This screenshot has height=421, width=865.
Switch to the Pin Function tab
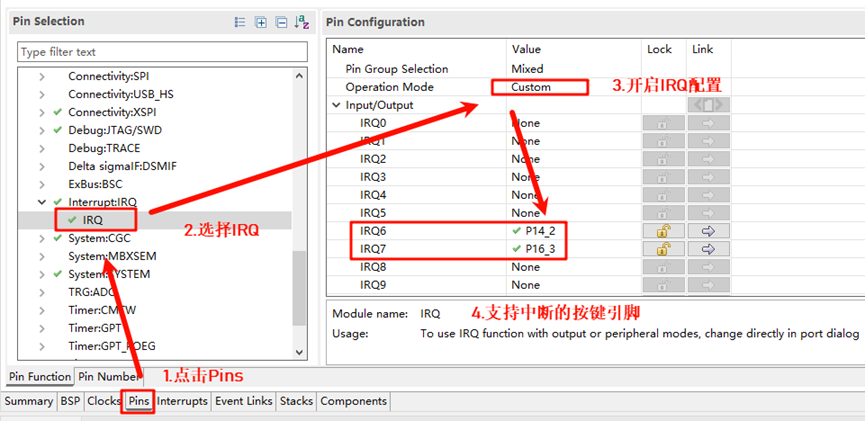40,377
